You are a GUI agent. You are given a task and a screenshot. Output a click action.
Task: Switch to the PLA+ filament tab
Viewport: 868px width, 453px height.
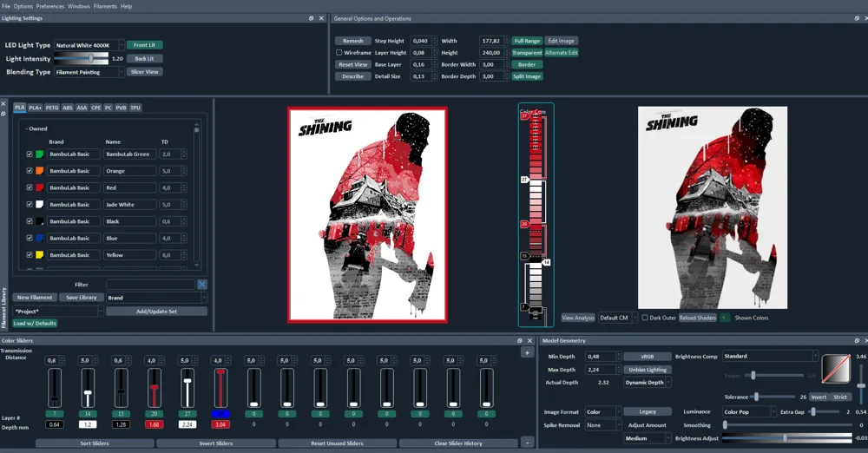coord(35,108)
